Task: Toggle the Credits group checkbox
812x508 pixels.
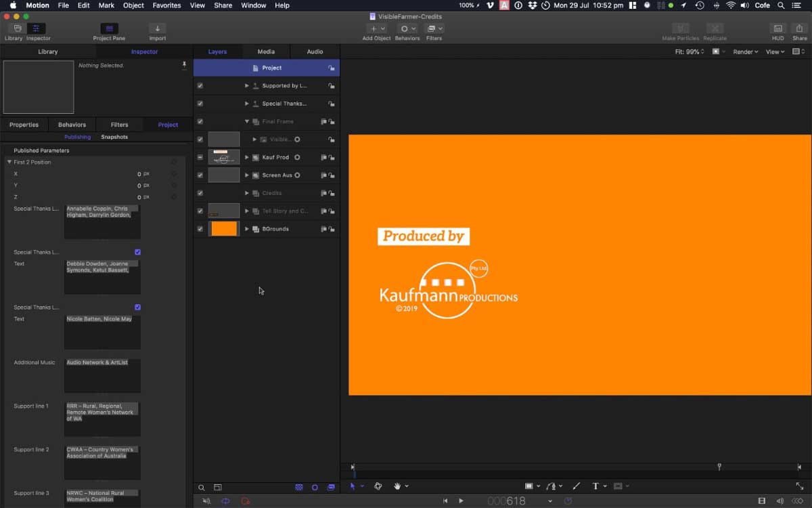Action: [200, 193]
